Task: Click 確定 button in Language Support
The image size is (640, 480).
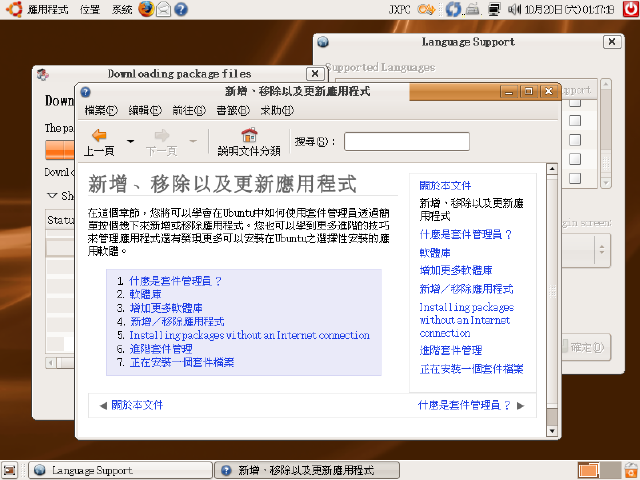Action: pyautogui.click(x=586, y=347)
